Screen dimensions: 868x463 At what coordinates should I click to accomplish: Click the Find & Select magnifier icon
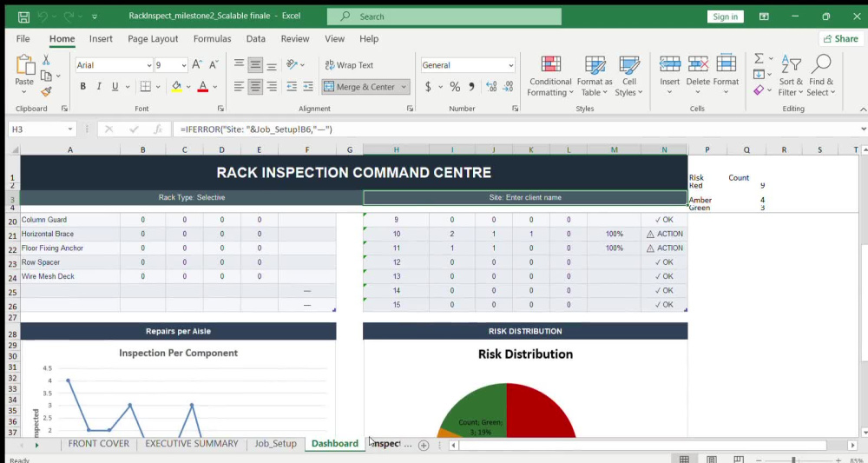821,64
